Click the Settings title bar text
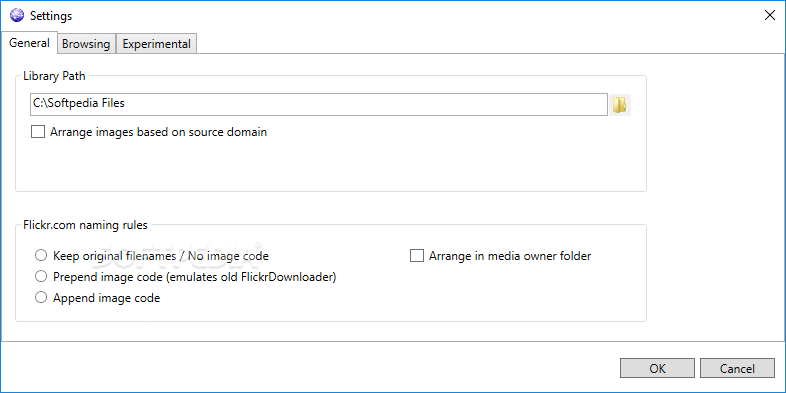The width and height of the screenshot is (786, 393). [x=51, y=16]
